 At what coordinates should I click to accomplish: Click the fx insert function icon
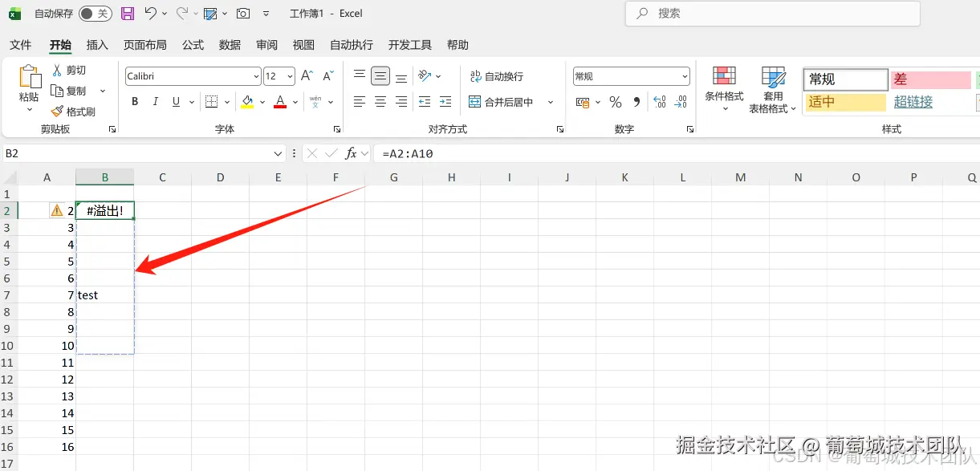351,153
